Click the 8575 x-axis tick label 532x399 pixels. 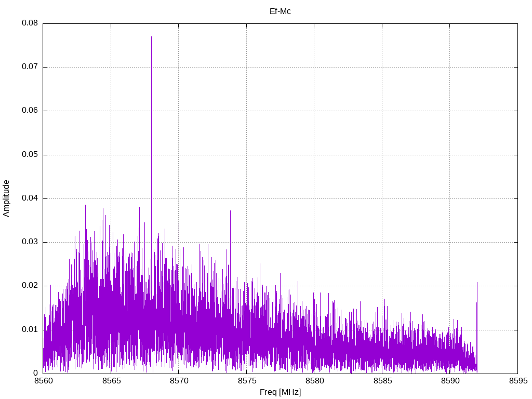click(x=246, y=382)
